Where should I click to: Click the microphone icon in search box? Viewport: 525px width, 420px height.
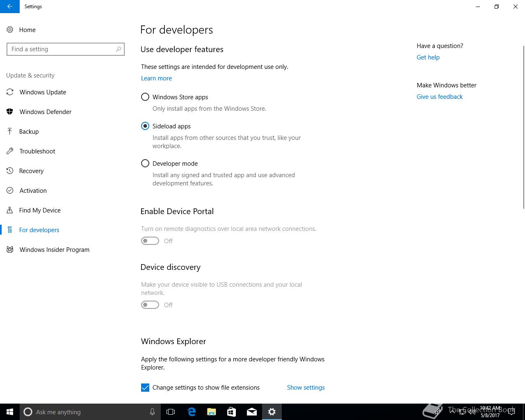(x=152, y=412)
